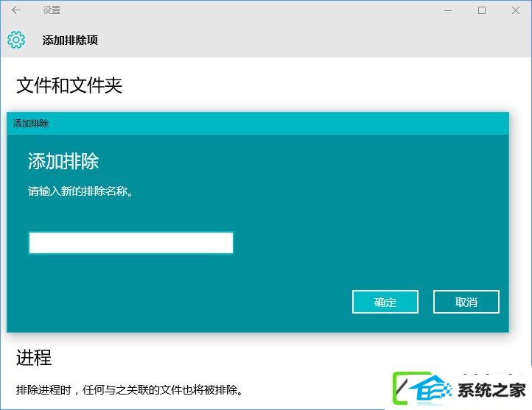Image resolution: width=532 pixels, height=410 pixels.
Task: Click the settings gear icon
Action: [x=16, y=40]
